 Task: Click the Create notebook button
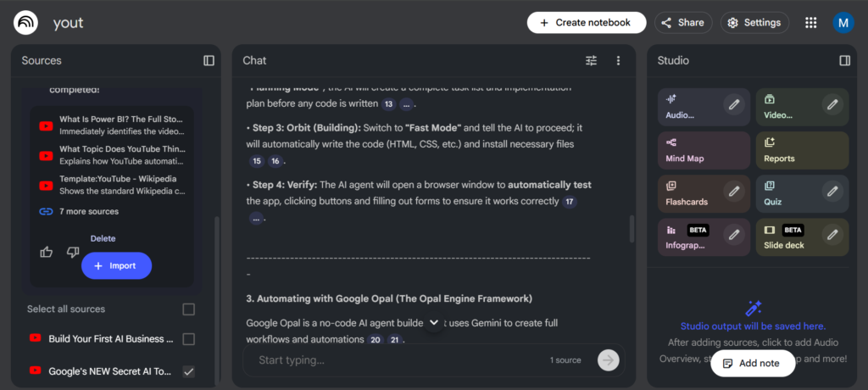click(587, 23)
